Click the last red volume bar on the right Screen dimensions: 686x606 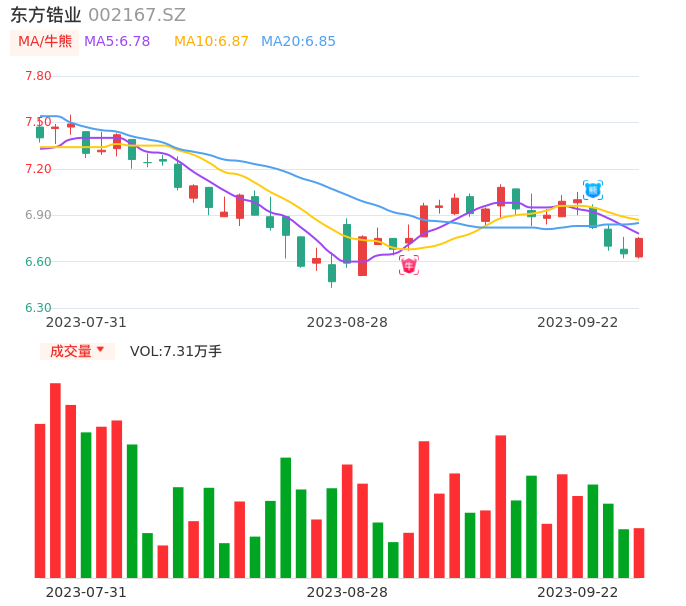click(x=639, y=553)
